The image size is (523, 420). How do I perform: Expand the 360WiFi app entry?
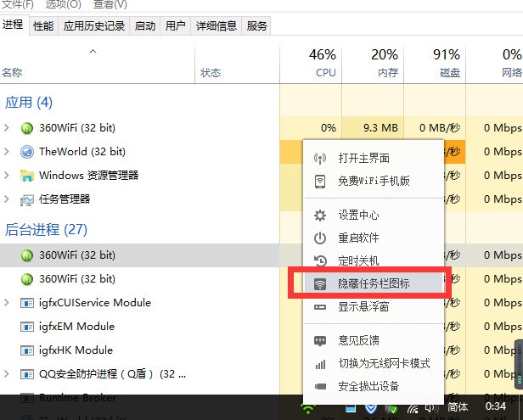[6, 127]
